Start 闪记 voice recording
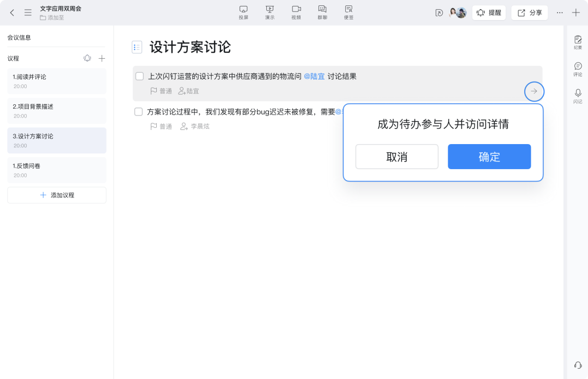The width and height of the screenshot is (588, 379). [x=578, y=96]
